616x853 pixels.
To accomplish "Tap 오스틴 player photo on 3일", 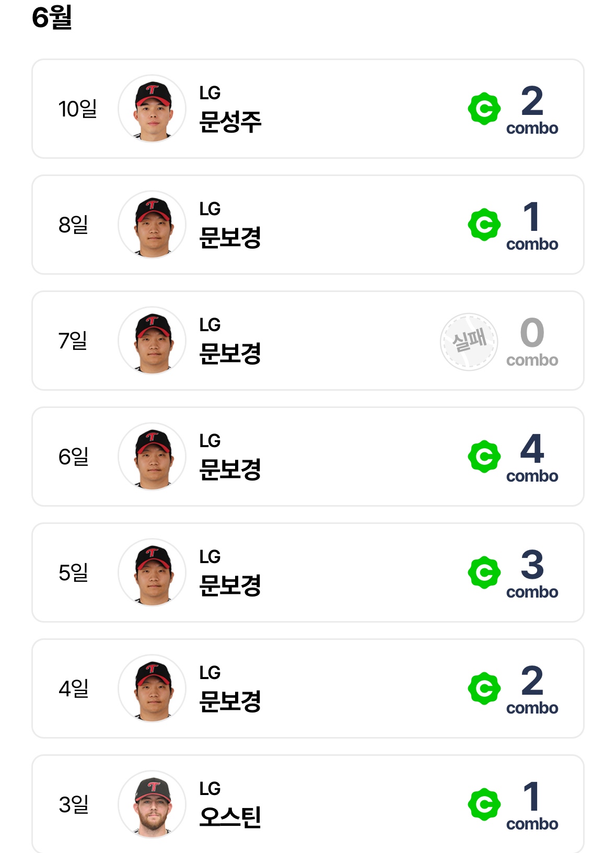I will (x=152, y=804).
